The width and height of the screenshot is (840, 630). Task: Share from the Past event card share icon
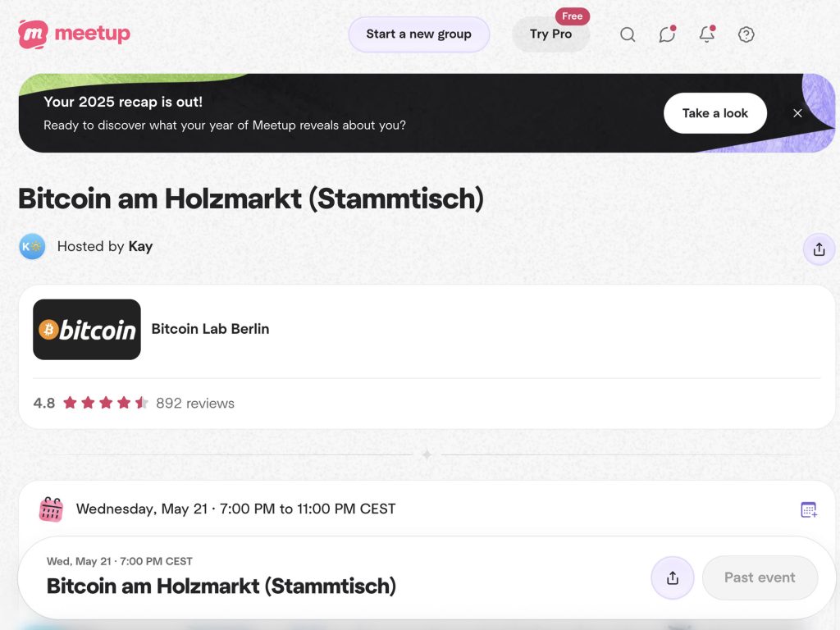pyautogui.click(x=672, y=577)
